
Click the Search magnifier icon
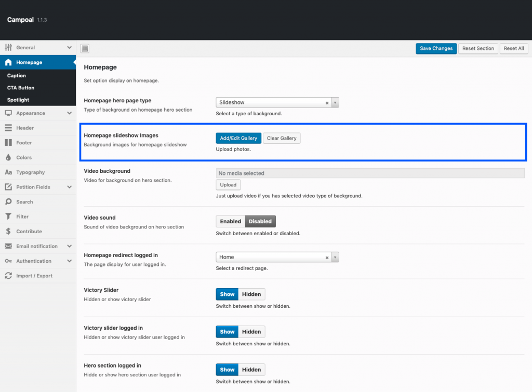tap(8, 202)
